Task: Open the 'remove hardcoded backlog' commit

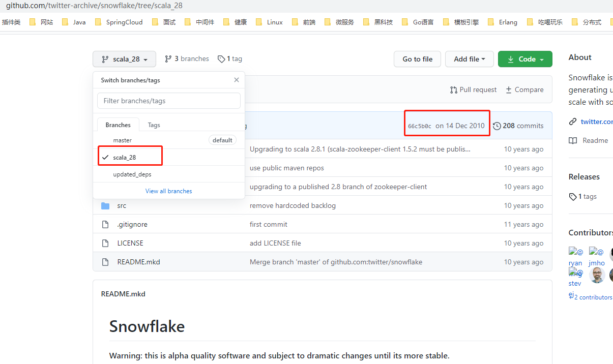Action: point(293,205)
